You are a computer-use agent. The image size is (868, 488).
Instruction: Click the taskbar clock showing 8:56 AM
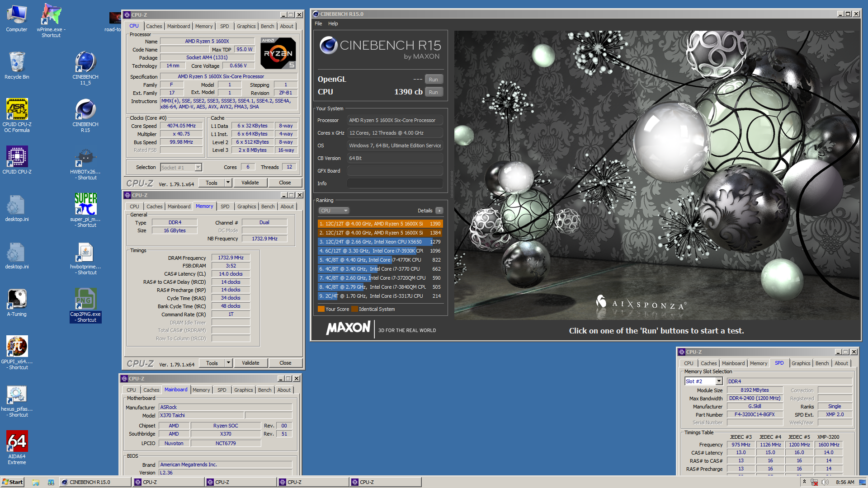(x=844, y=482)
